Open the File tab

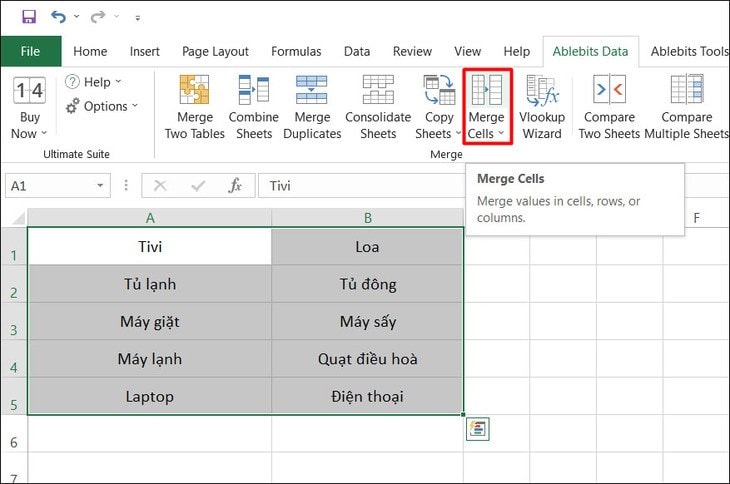point(31,51)
